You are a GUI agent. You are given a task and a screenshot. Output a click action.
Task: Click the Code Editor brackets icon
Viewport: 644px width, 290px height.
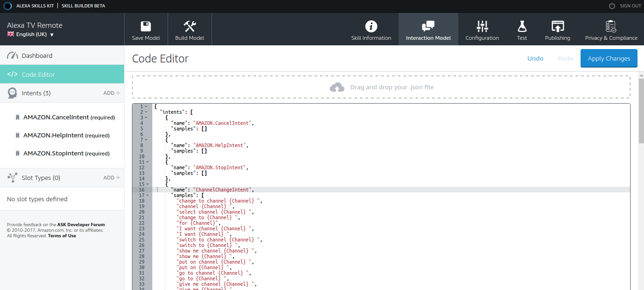[x=13, y=74]
